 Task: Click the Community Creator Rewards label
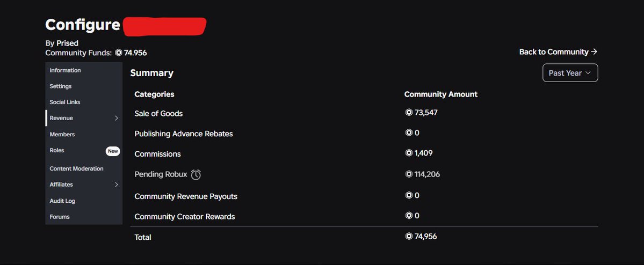pyautogui.click(x=185, y=217)
